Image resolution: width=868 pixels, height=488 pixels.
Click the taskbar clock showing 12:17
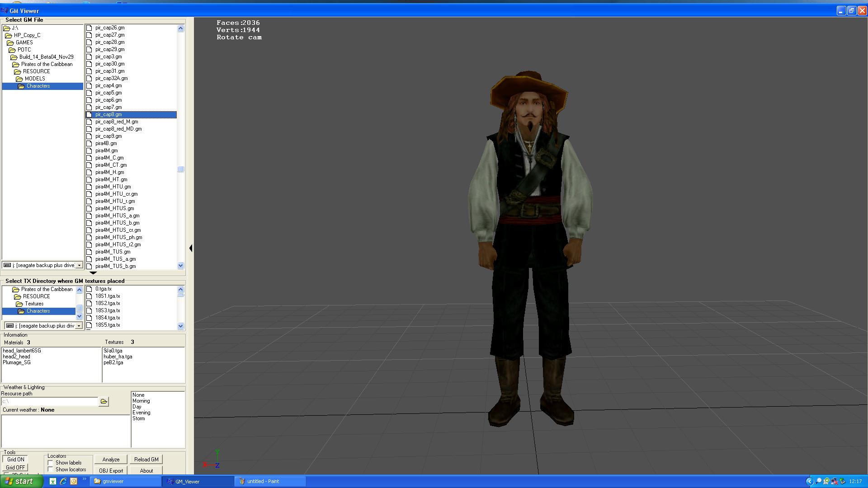pos(855,481)
